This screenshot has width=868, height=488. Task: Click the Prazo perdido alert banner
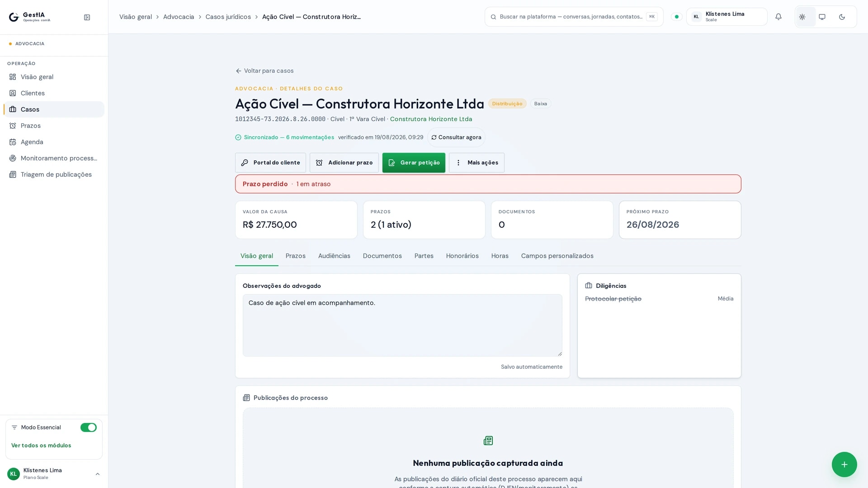[x=488, y=184]
